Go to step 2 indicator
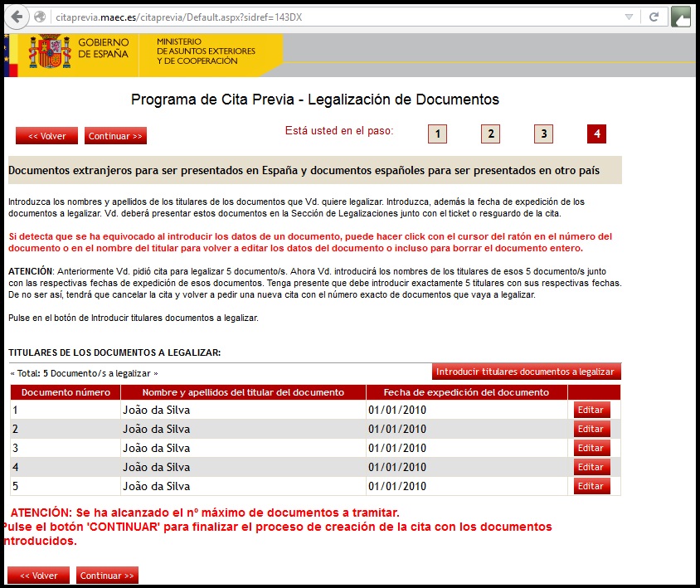 tap(491, 134)
